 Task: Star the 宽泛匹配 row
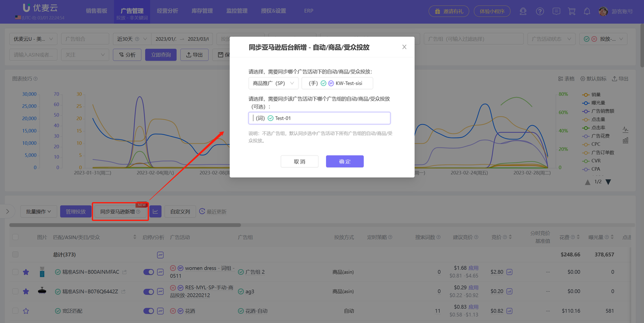(26, 311)
